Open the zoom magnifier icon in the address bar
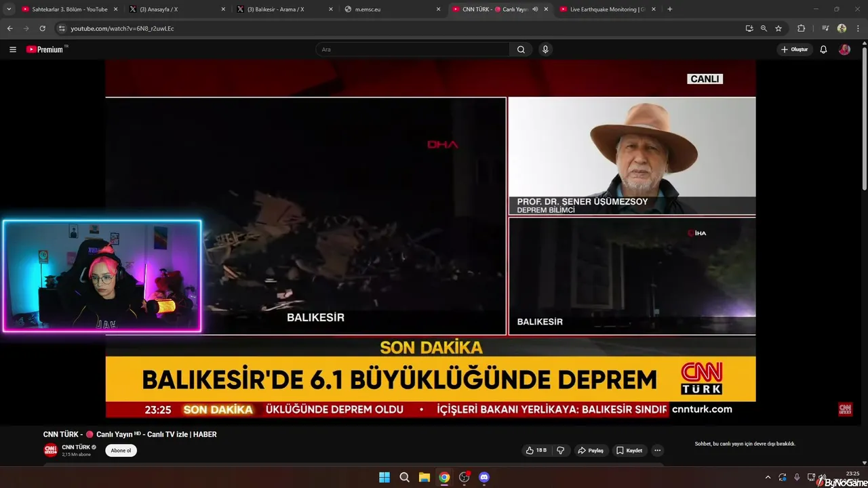 (x=764, y=28)
